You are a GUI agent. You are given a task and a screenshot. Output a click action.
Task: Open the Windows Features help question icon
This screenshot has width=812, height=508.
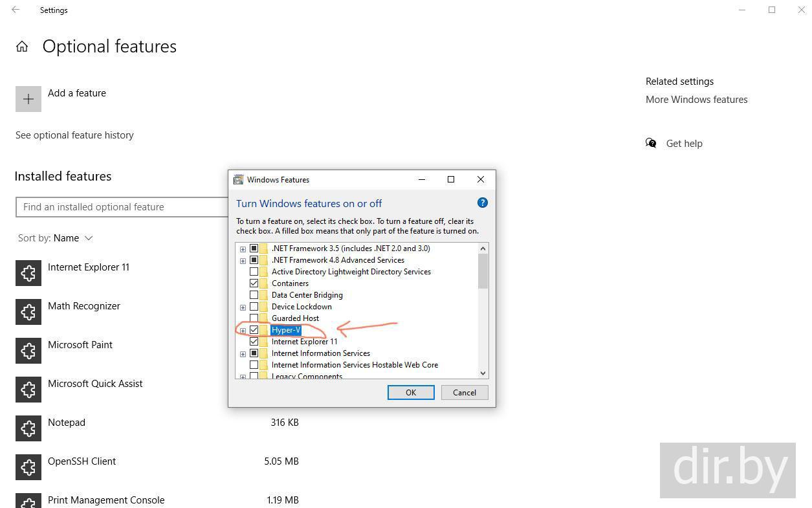pos(482,203)
